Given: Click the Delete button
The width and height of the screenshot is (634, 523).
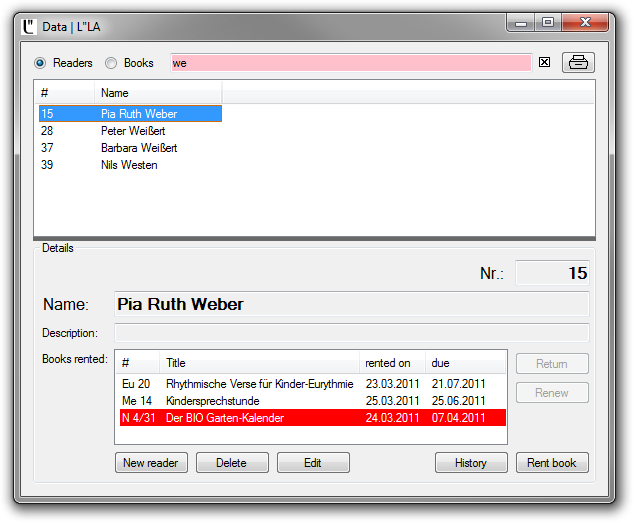Looking at the screenshot, I should click(232, 463).
